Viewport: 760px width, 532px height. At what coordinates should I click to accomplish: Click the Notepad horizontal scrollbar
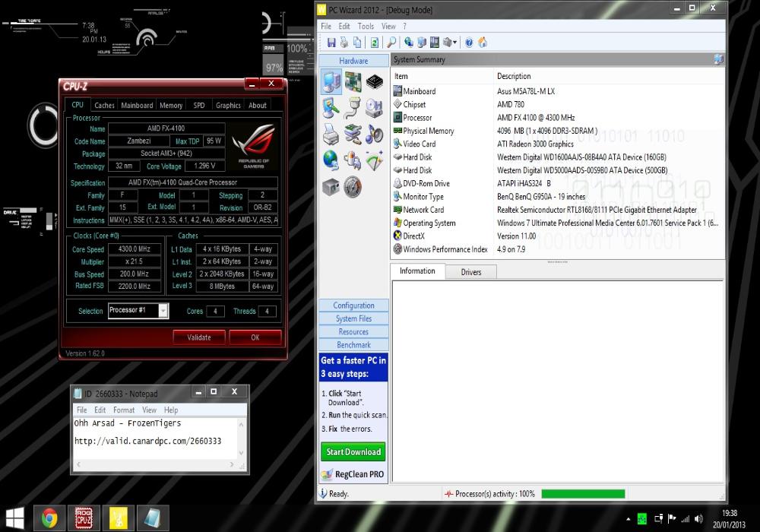pyautogui.click(x=155, y=464)
